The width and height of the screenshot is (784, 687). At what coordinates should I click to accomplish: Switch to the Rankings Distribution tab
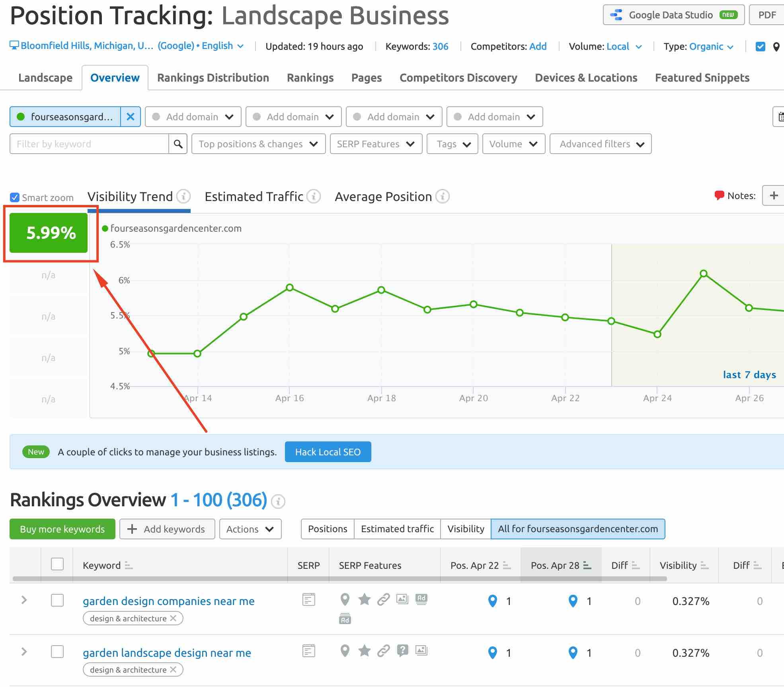click(213, 78)
